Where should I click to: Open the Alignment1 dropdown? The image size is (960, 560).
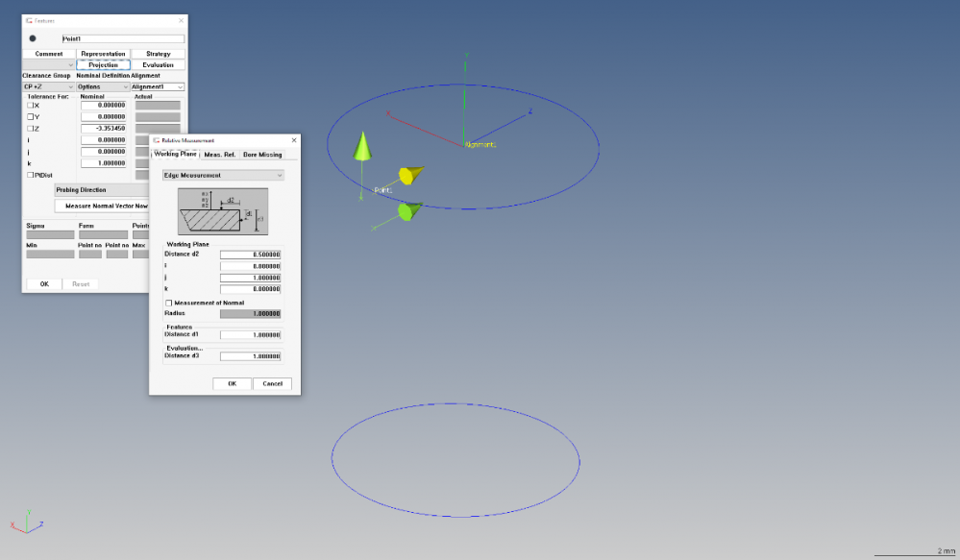[x=158, y=86]
